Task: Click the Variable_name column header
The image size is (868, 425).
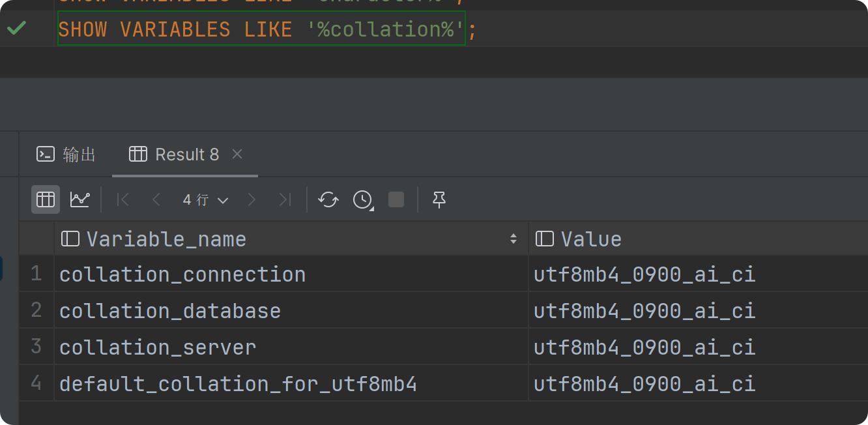Action: [x=166, y=239]
